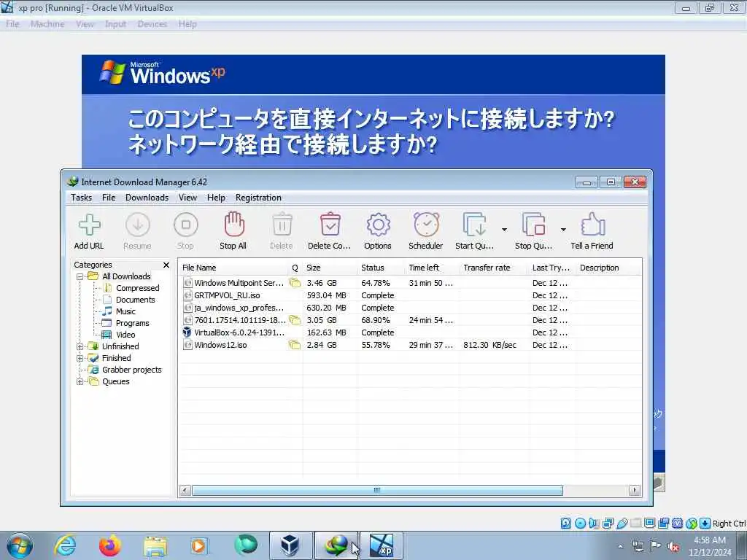Click the right arrow of horizontal scrollbar
This screenshot has width=747, height=560.
point(635,490)
